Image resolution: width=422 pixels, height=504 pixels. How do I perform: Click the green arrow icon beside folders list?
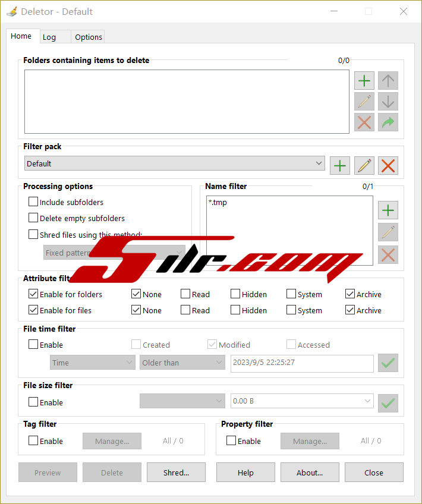388,122
